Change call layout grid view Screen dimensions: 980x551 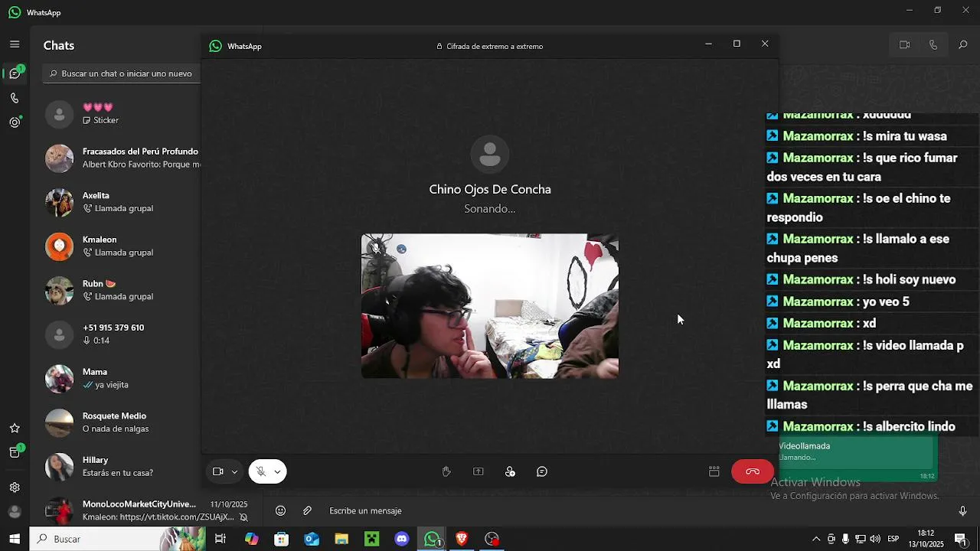point(714,471)
